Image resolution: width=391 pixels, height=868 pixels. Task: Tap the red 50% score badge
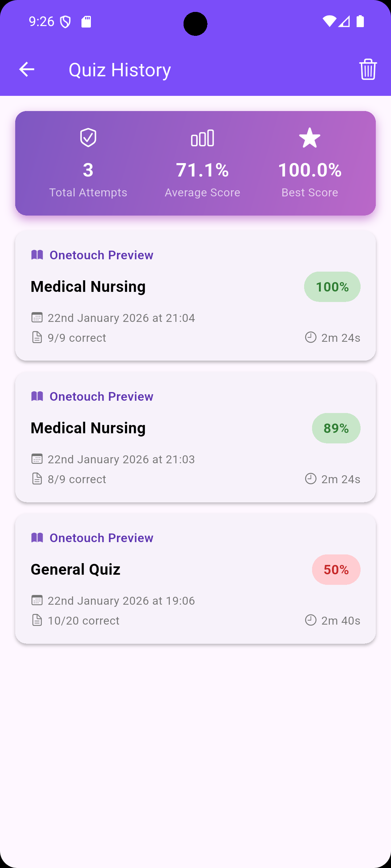(x=336, y=570)
